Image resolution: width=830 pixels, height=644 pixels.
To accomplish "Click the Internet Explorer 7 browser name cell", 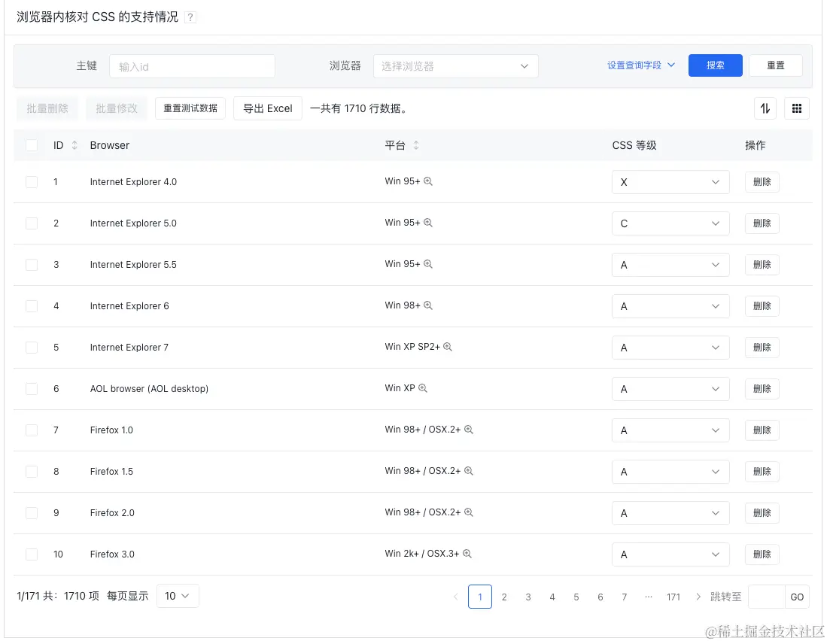I will [129, 347].
